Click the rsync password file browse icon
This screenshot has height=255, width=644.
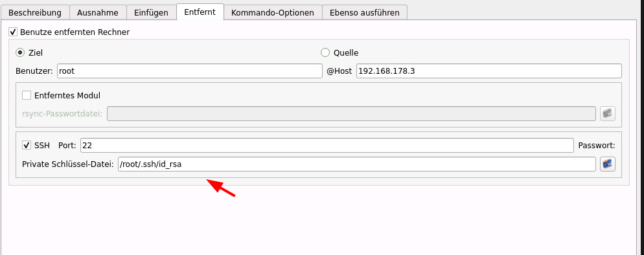point(608,113)
